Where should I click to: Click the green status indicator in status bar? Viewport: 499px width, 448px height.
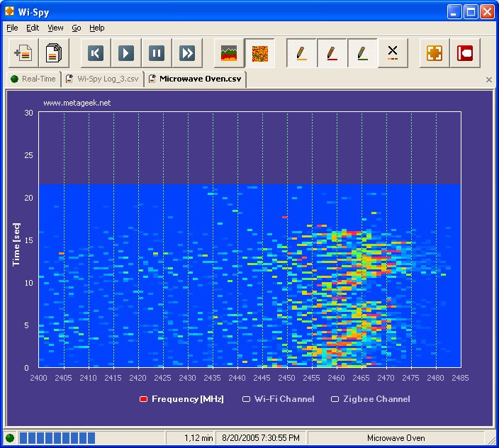(x=10, y=438)
